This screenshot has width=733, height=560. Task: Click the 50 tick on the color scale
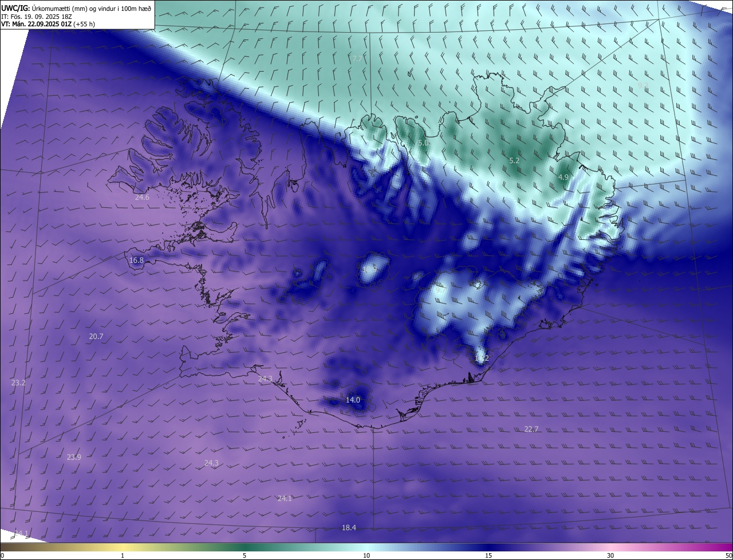[728, 556]
